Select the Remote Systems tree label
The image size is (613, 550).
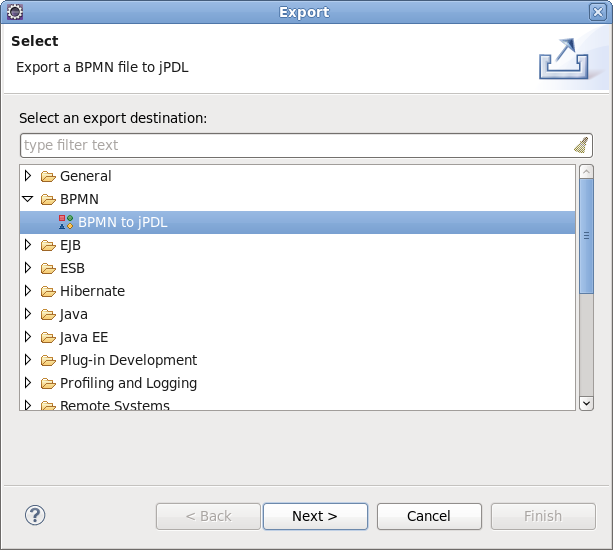click(115, 405)
